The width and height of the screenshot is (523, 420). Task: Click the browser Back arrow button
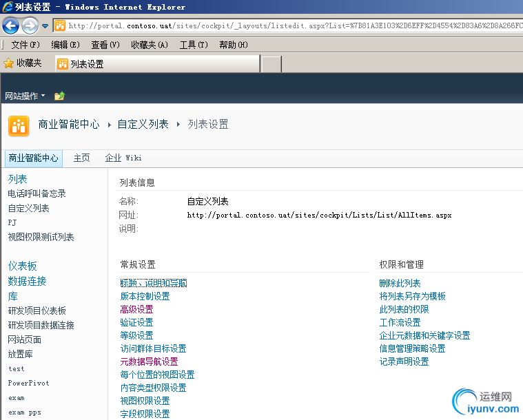(x=10, y=25)
